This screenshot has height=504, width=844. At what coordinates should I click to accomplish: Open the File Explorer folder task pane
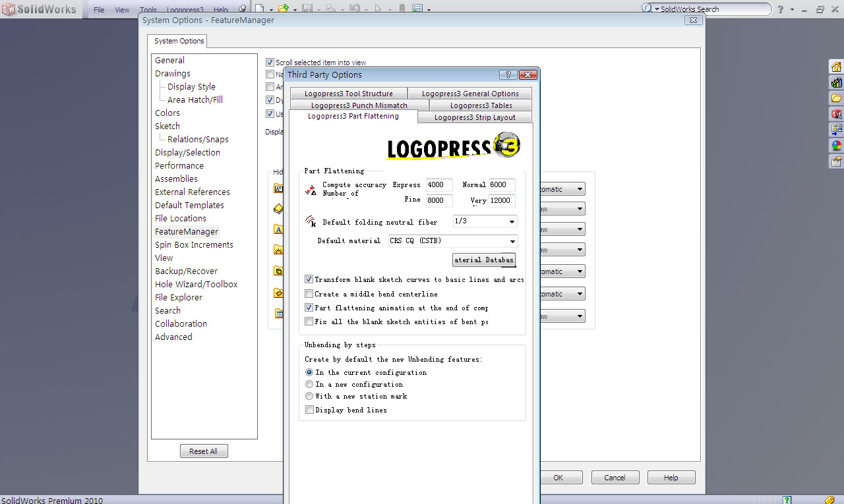tap(836, 98)
